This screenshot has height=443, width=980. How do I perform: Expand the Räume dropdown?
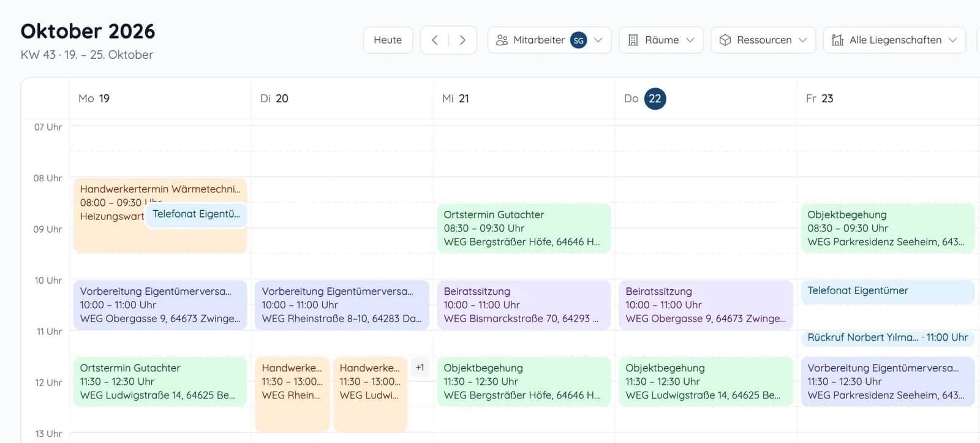pyautogui.click(x=661, y=40)
